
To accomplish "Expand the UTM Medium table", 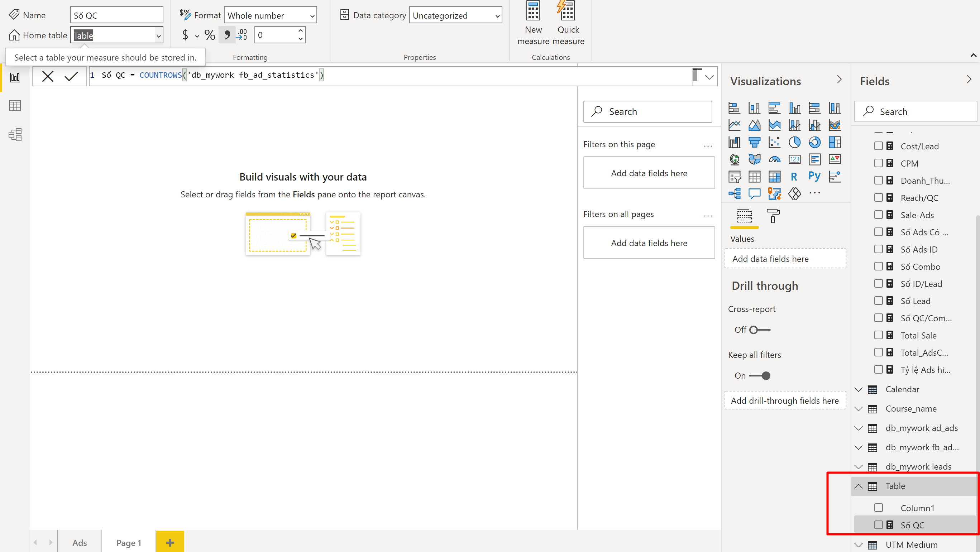I will 859,544.
